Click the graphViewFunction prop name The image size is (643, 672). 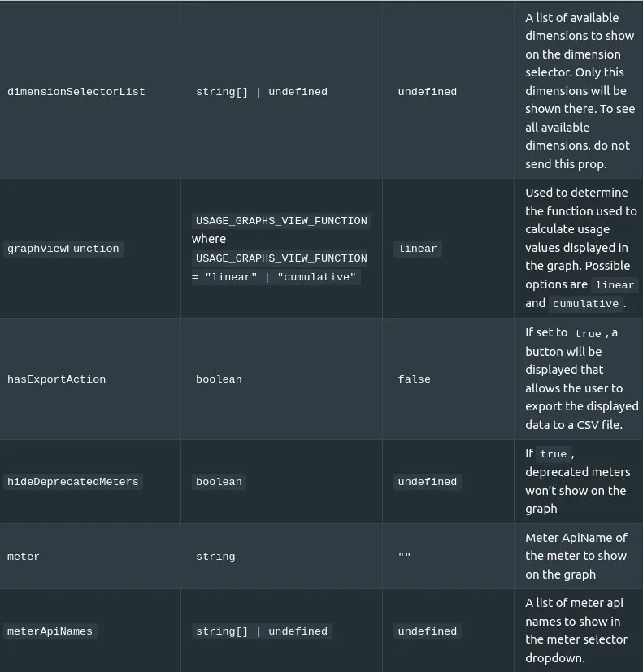63,249
